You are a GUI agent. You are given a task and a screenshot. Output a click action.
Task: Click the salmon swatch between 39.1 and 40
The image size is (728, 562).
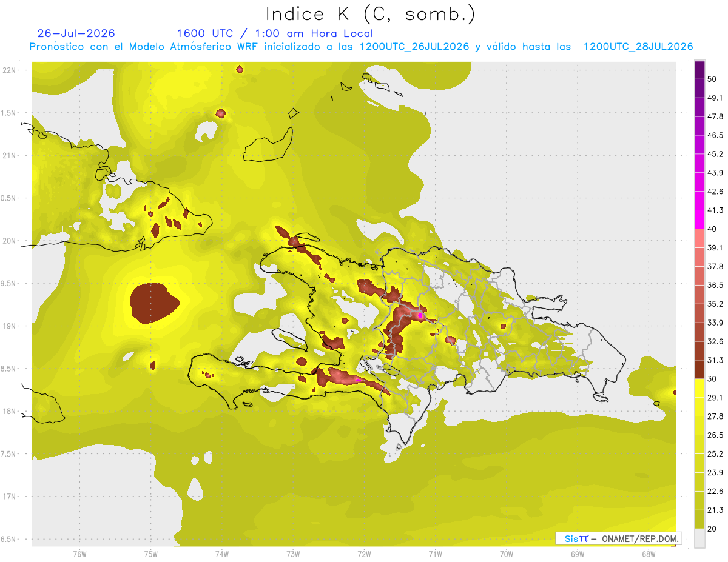(x=699, y=238)
